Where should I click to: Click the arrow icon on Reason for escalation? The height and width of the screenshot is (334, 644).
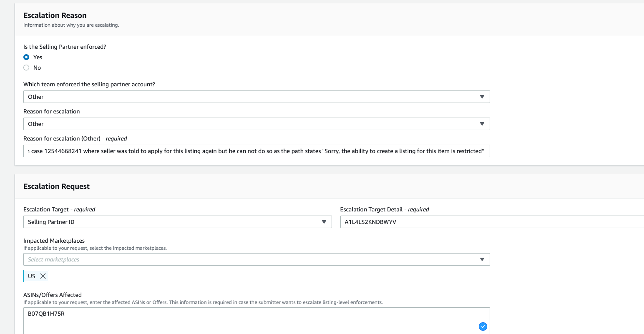pos(482,124)
